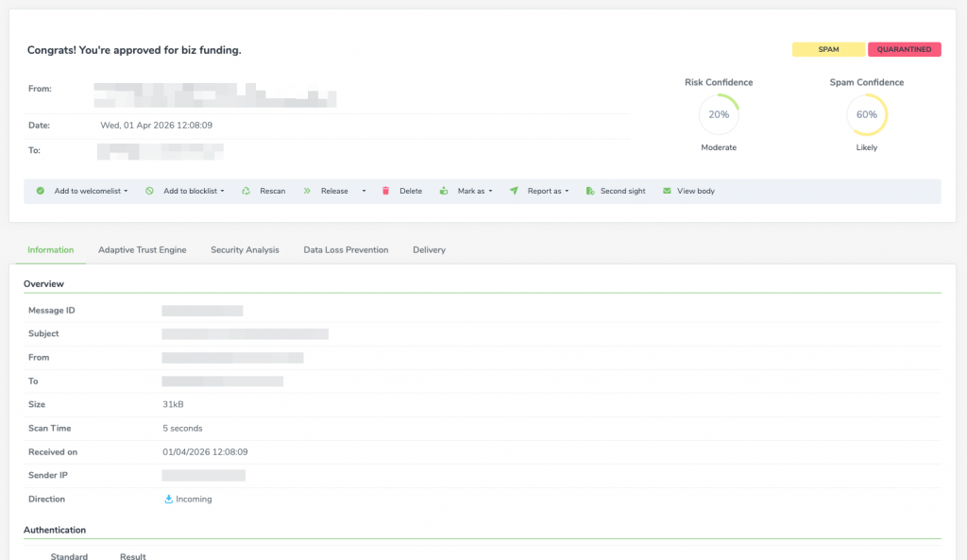The height and width of the screenshot is (560, 967).
Task: Click the Release double-arrow icon
Action: (x=307, y=191)
